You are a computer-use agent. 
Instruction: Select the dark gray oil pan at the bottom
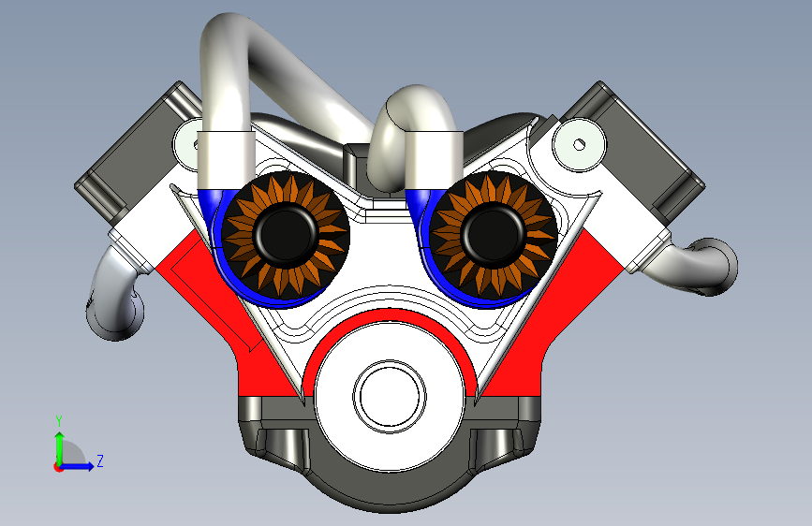point(390,489)
